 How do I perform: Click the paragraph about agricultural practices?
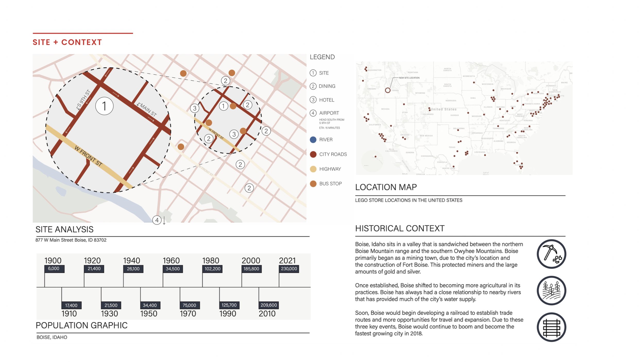click(x=438, y=292)
